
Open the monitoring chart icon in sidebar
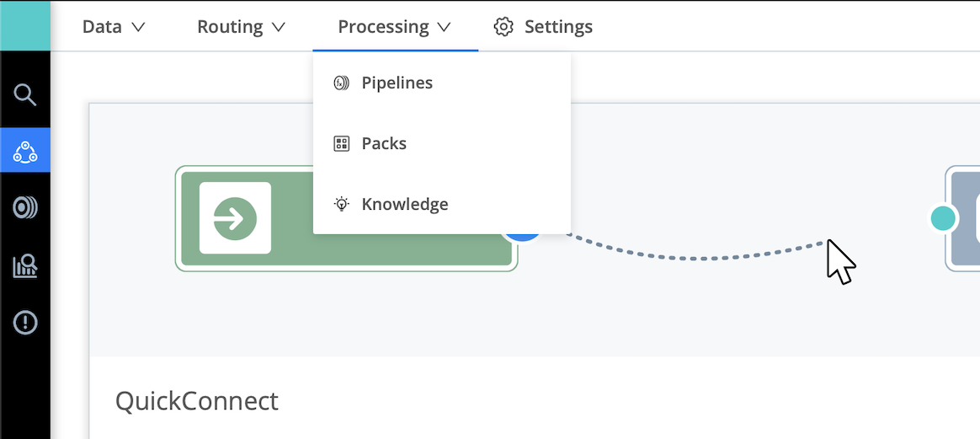pos(25,267)
